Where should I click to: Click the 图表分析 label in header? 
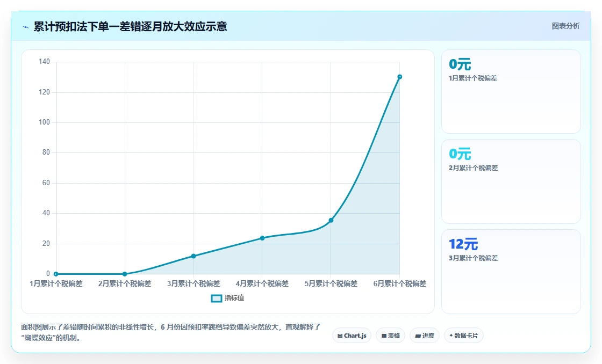[565, 26]
